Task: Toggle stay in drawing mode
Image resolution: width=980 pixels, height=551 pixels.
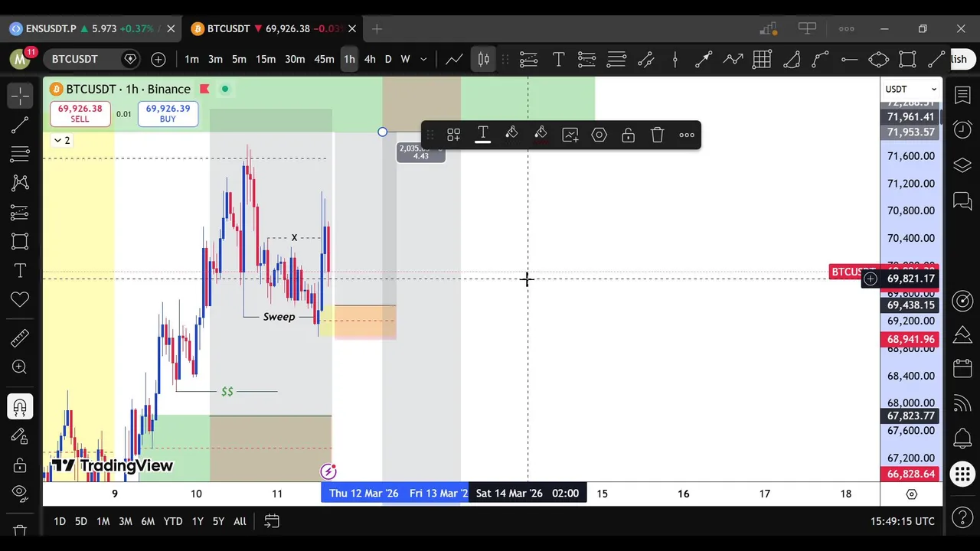Action: click(x=21, y=435)
